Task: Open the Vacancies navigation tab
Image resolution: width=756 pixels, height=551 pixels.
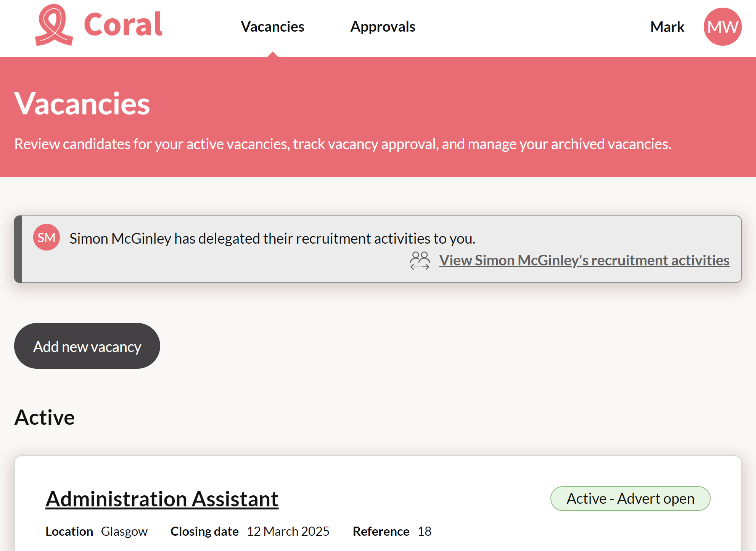Action: [x=272, y=27]
